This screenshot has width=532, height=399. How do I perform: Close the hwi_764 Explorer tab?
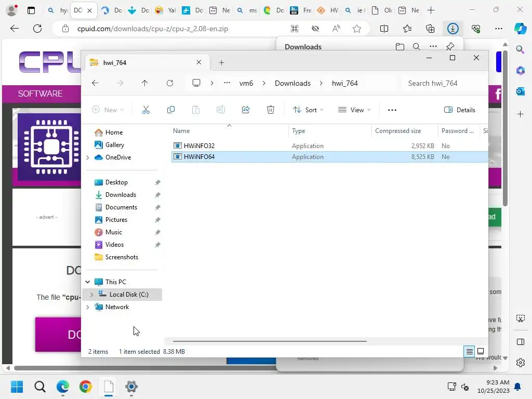199,62
